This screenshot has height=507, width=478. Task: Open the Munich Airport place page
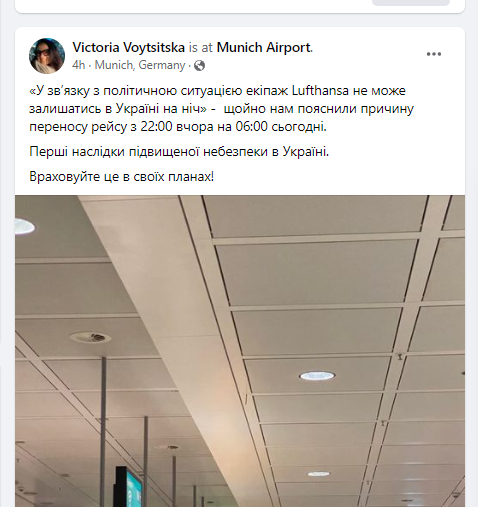coord(264,47)
